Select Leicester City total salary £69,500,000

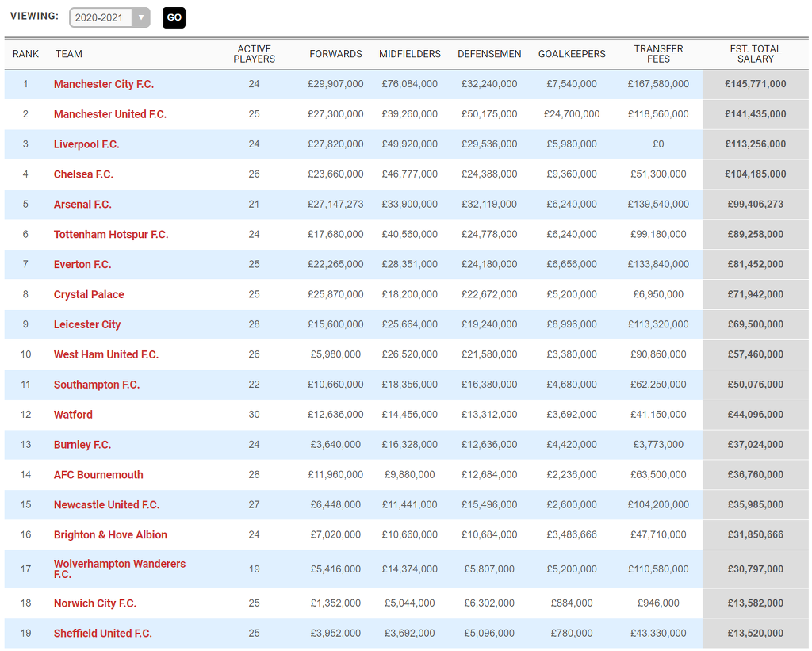[x=756, y=324]
